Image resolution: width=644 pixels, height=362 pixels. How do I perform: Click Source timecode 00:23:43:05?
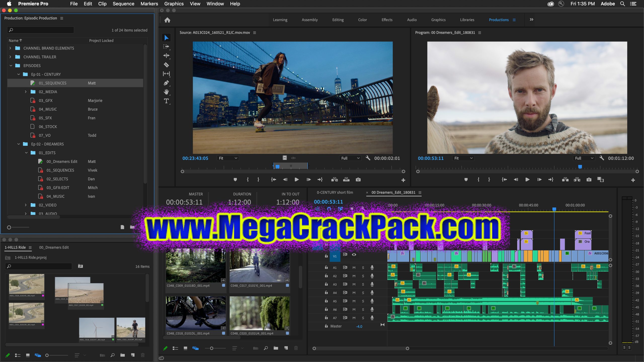[x=195, y=158]
